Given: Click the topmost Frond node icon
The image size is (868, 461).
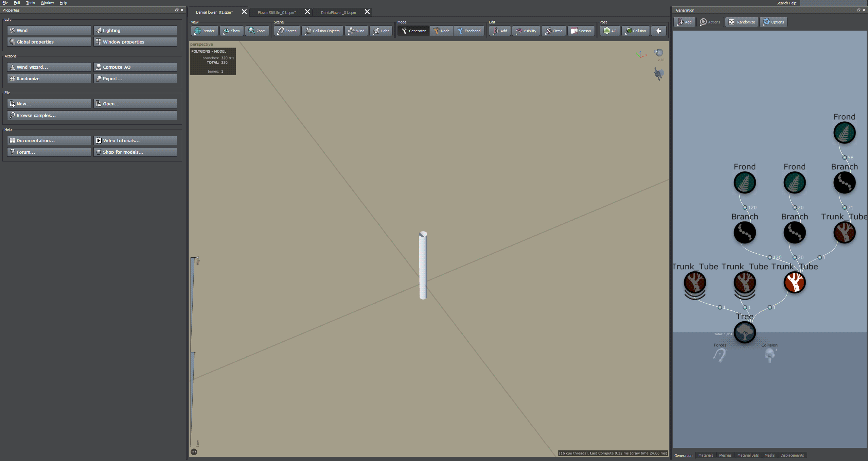Looking at the screenshot, I should [x=844, y=133].
